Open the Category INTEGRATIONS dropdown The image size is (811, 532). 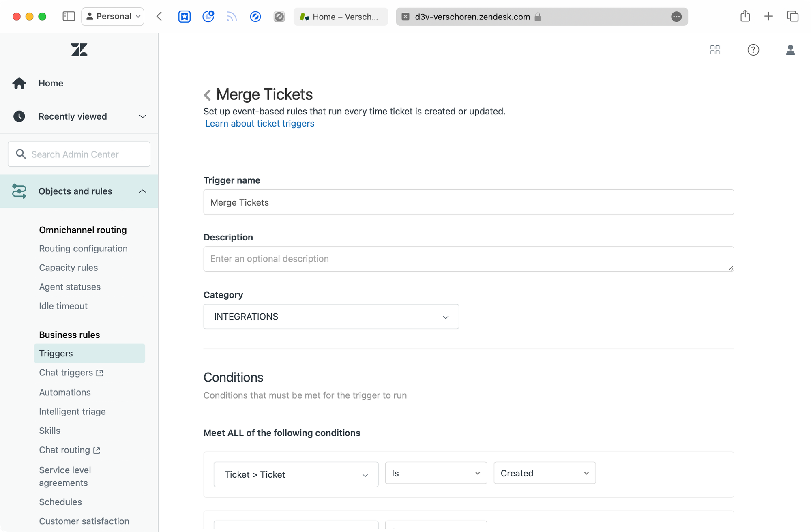331,317
